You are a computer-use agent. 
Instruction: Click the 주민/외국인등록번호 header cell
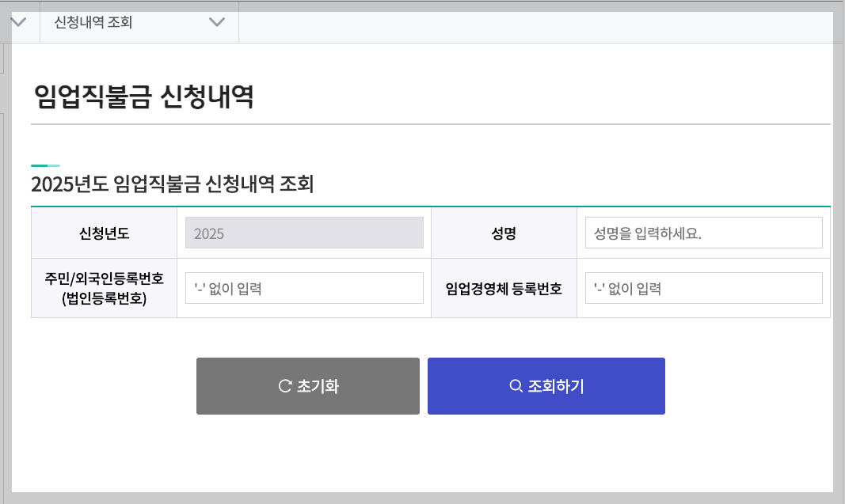tap(103, 287)
